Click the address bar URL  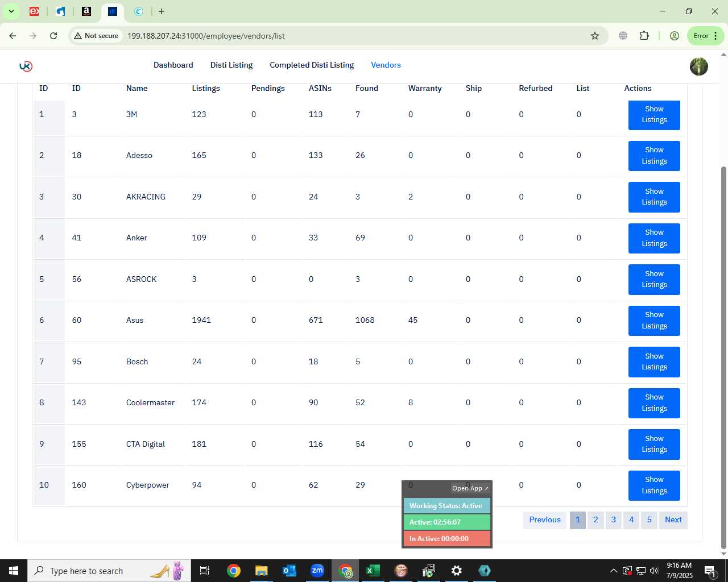206,36
